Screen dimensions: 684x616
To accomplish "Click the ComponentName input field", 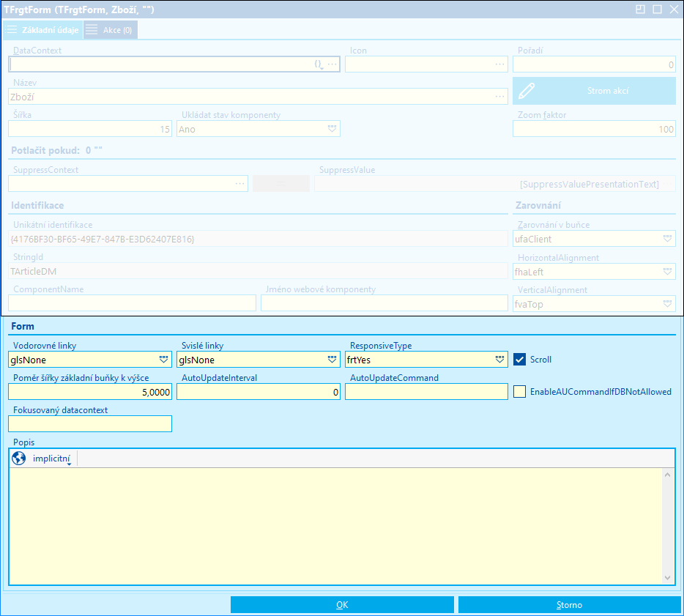I will click(132, 303).
